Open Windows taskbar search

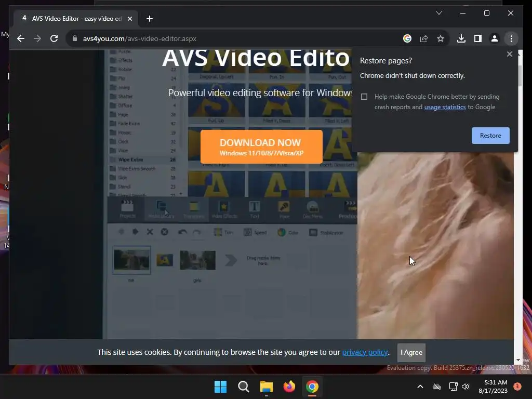tap(243, 387)
